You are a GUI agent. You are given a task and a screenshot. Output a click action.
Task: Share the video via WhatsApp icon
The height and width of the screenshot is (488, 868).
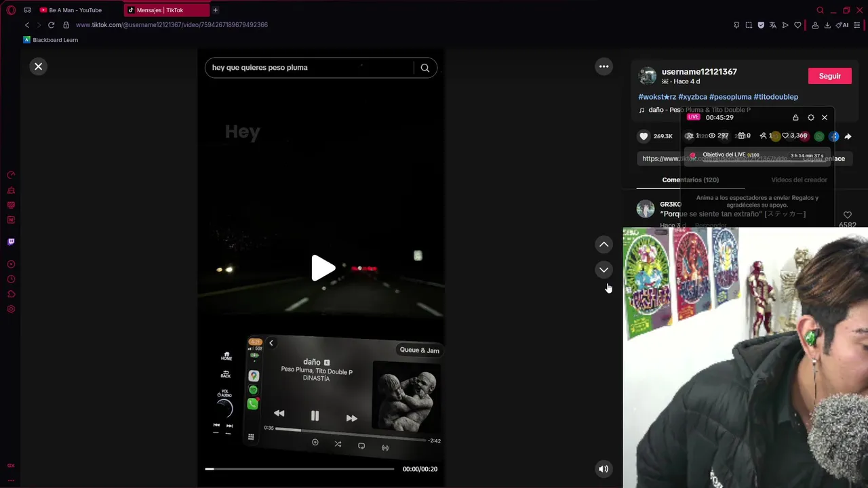[x=819, y=136]
